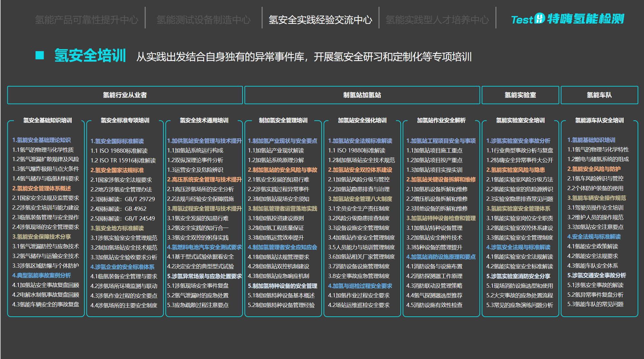Select 4.氢燃料电池汽车安全测试要求 heading
Image resolution: width=644 pixels, height=359 pixels.
[x=204, y=247]
